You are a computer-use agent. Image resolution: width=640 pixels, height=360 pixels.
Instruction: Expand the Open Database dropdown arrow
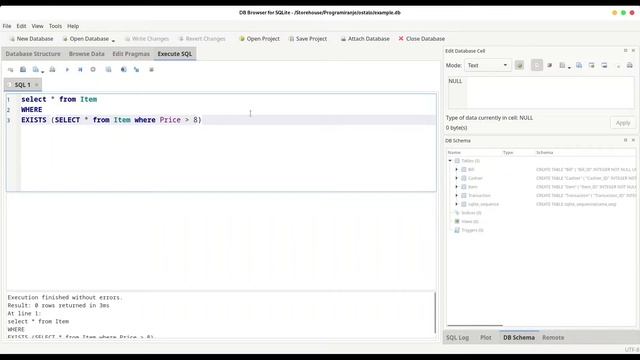pyautogui.click(x=113, y=40)
